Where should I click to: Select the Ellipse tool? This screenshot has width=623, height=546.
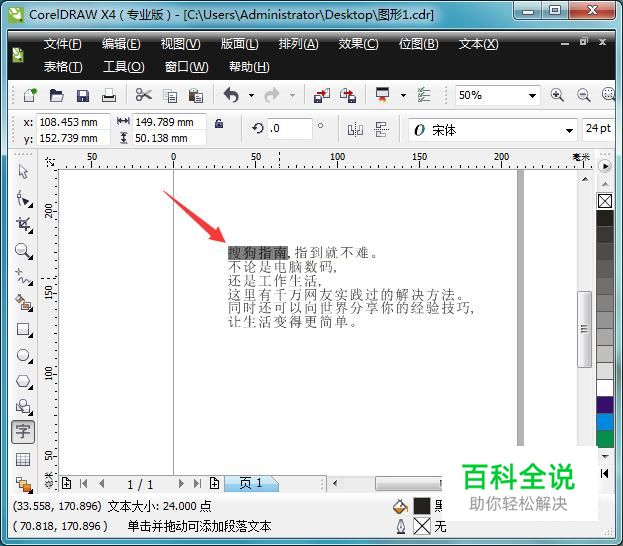tap(24, 355)
